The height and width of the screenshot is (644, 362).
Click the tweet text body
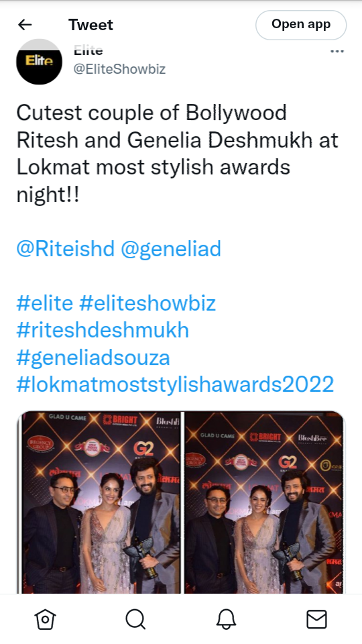point(177,154)
